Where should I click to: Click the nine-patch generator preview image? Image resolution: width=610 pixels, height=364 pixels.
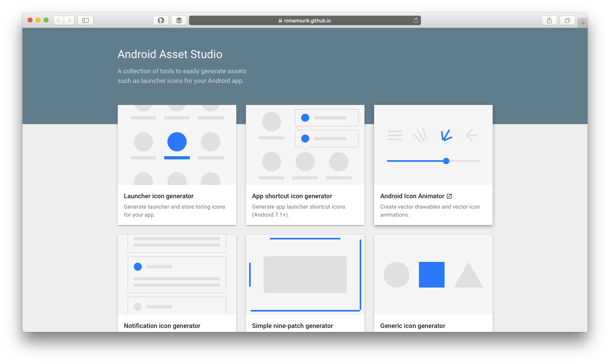click(305, 275)
